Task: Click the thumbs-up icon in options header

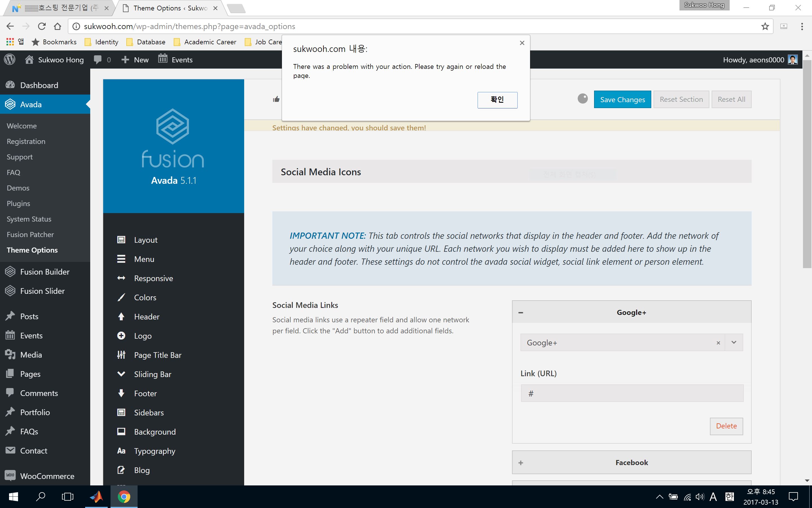Action: coord(276,99)
